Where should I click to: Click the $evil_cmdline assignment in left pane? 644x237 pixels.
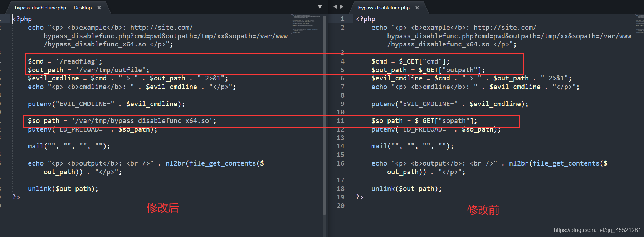coord(128,78)
